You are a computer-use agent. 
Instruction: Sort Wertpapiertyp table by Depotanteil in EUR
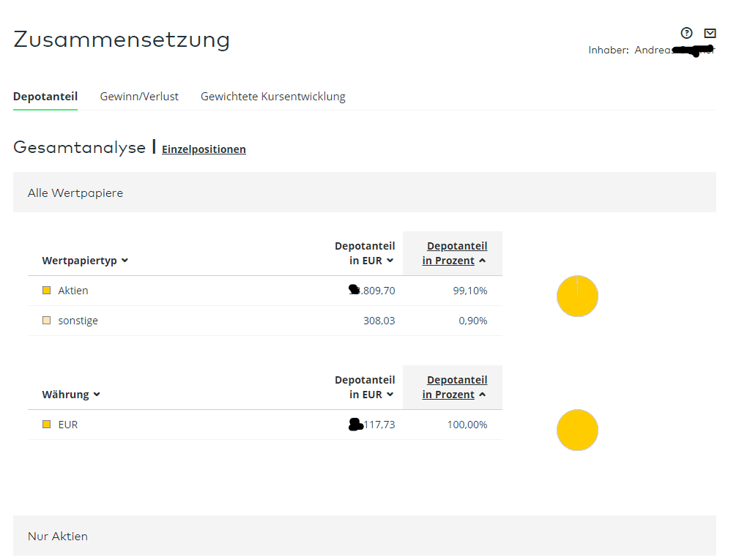click(365, 253)
